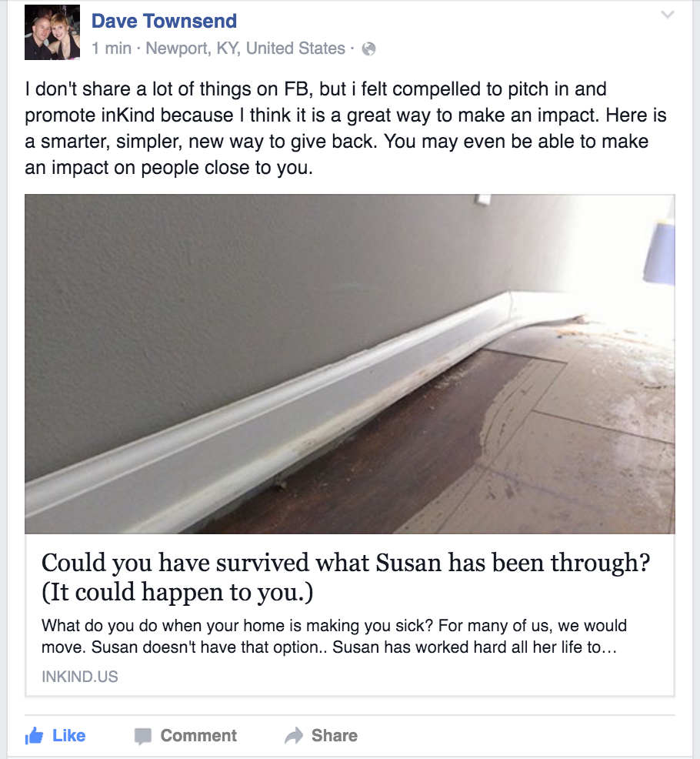Click the article description about Susan's home
Viewport: 700px width, 759px height.
click(x=334, y=636)
